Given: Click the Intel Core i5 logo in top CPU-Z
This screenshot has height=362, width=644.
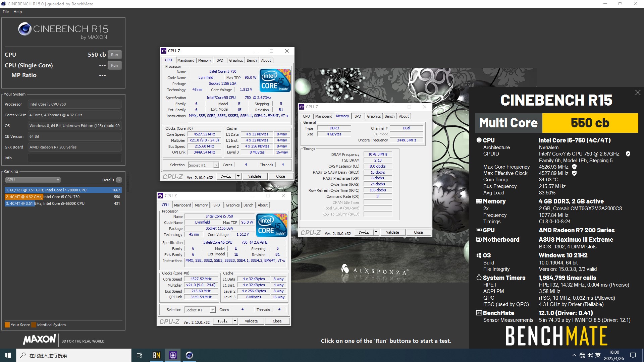Looking at the screenshot, I should tap(275, 80).
